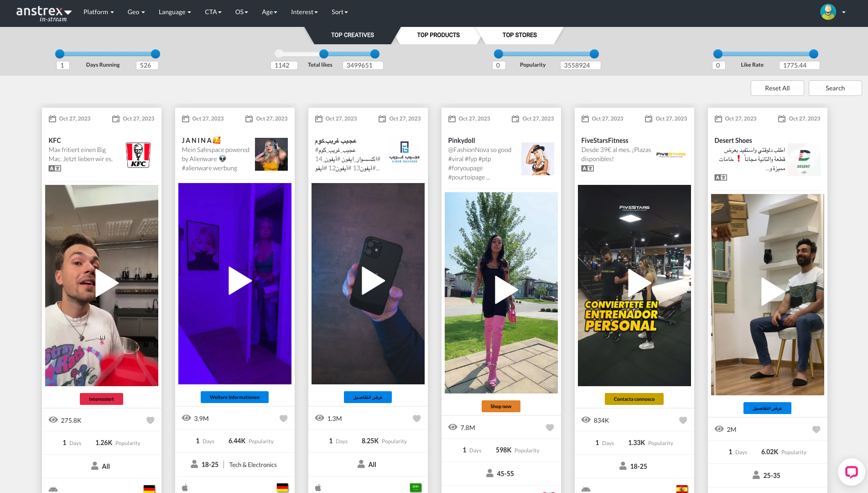Click the Desert Shoes brand logo

tap(804, 160)
